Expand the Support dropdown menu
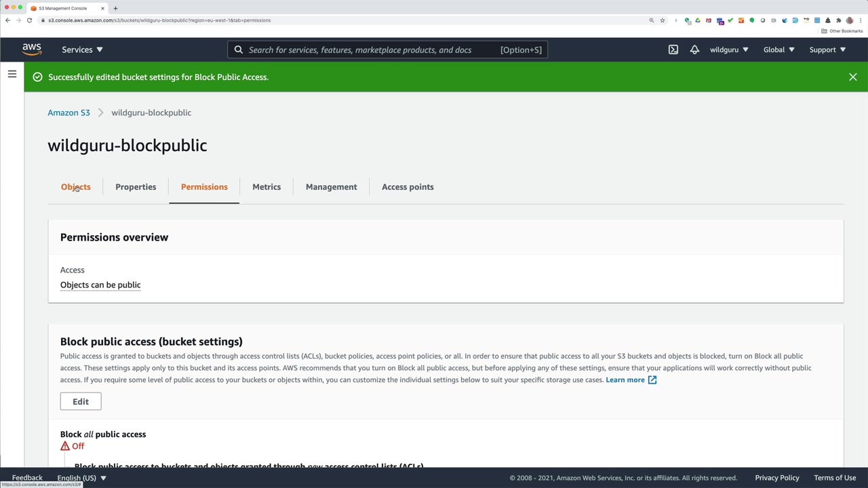Screen dimensions: 868x488 coord(827,49)
